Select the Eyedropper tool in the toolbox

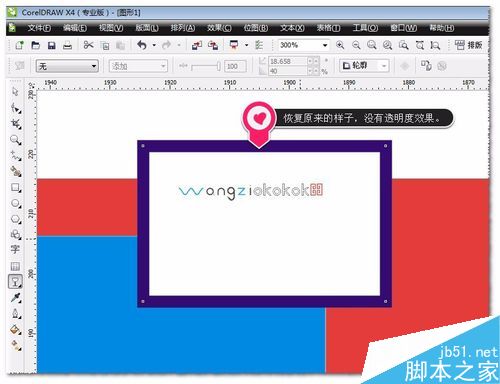coord(15,298)
